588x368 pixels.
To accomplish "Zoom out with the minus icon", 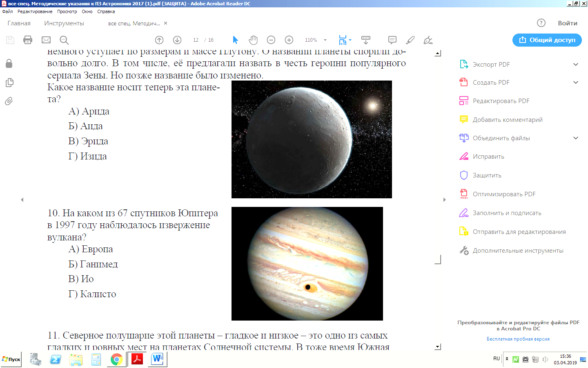I will pos(271,40).
